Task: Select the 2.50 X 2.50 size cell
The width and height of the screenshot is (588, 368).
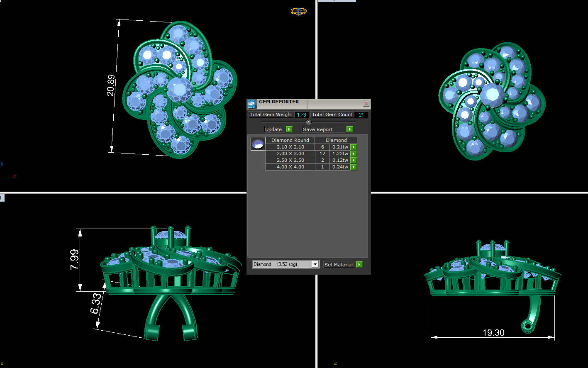Action: point(290,160)
